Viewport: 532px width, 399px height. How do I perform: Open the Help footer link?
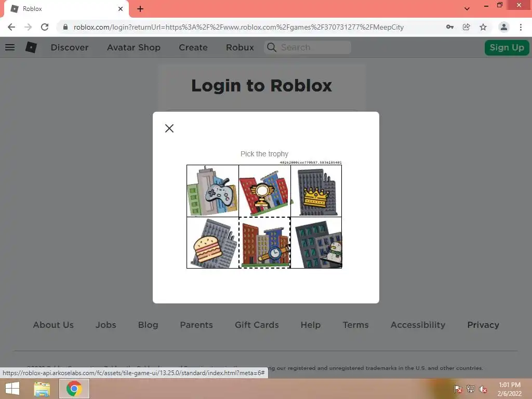(x=311, y=325)
